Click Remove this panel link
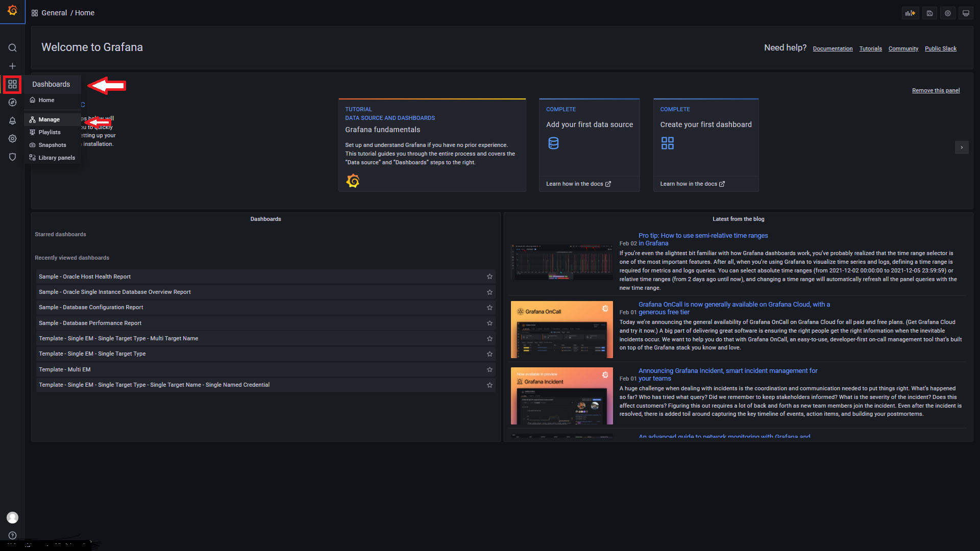The height and width of the screenshot is (551, 980). [936, 90]
